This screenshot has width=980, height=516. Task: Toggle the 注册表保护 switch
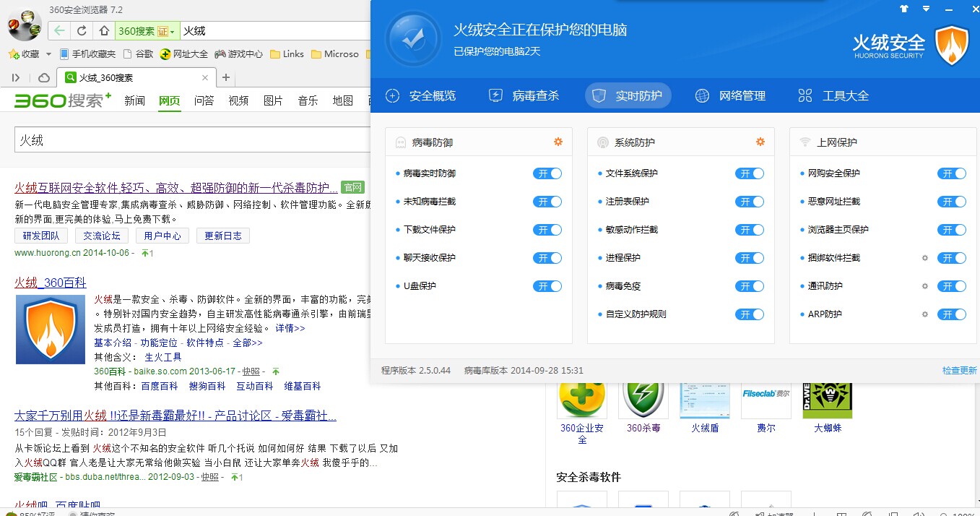pyautogui.click(x=749, y=202)
